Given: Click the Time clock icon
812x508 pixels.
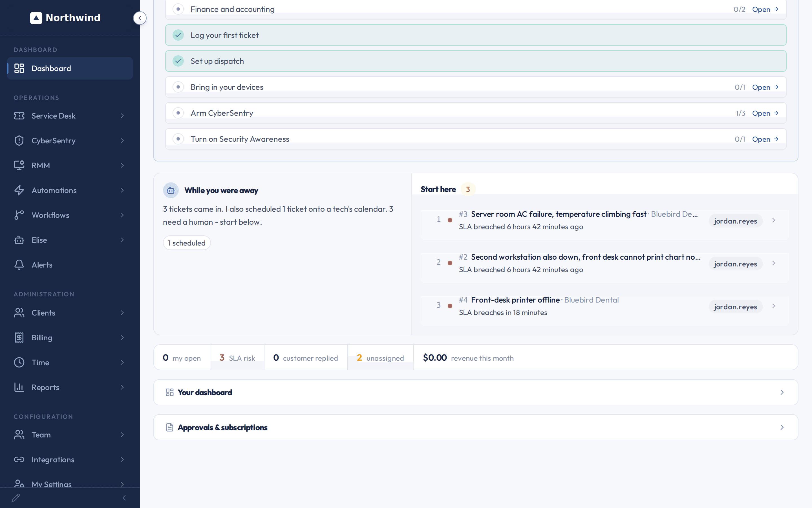Looking at the screenshot, I should 19,363.
